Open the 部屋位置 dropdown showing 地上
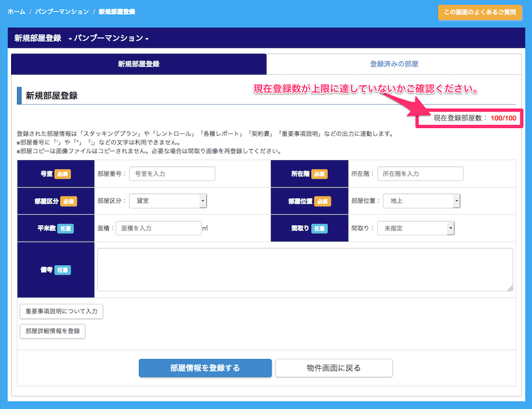This screenshot has width=532, height=409. [x=421, y=201]
